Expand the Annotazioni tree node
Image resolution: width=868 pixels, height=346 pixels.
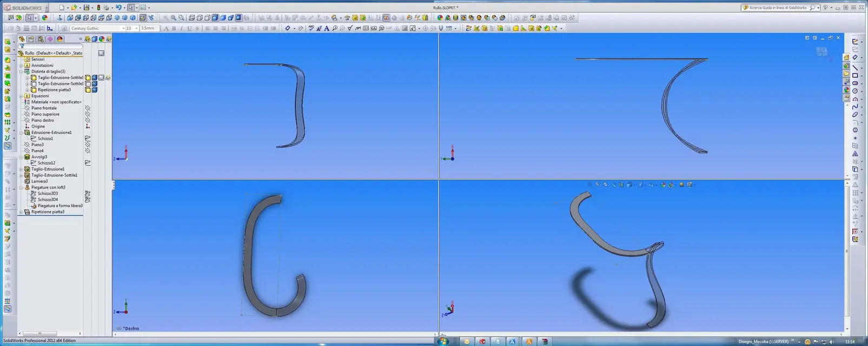point(21,65)
